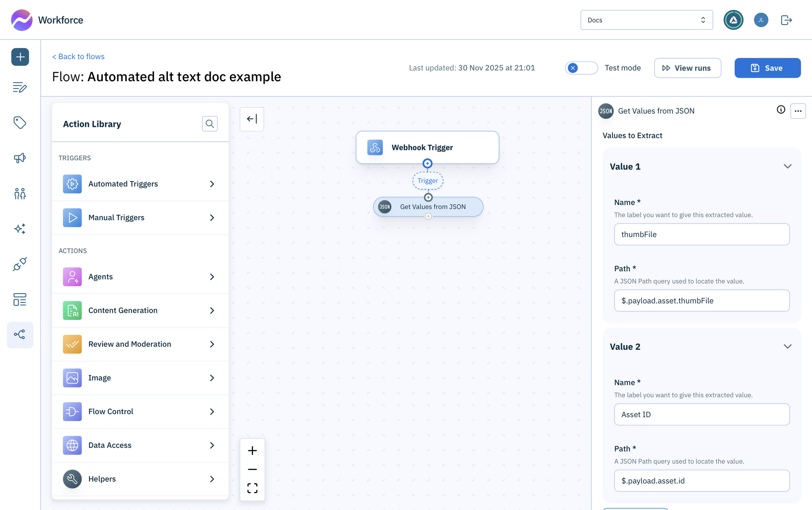Select the tag icon in the left sidebar

(x=20, y=123)
